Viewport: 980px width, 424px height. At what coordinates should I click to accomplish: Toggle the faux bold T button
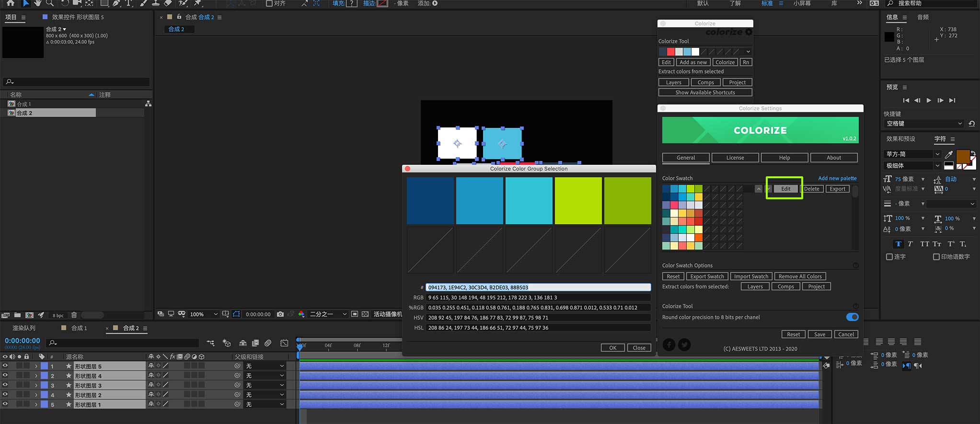(899, 244)
